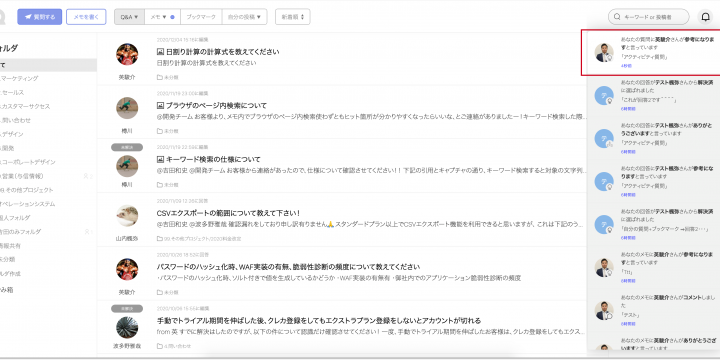
Task: Click the image icon before キーワード検索の仕様について
Action: tap(160, 159)
